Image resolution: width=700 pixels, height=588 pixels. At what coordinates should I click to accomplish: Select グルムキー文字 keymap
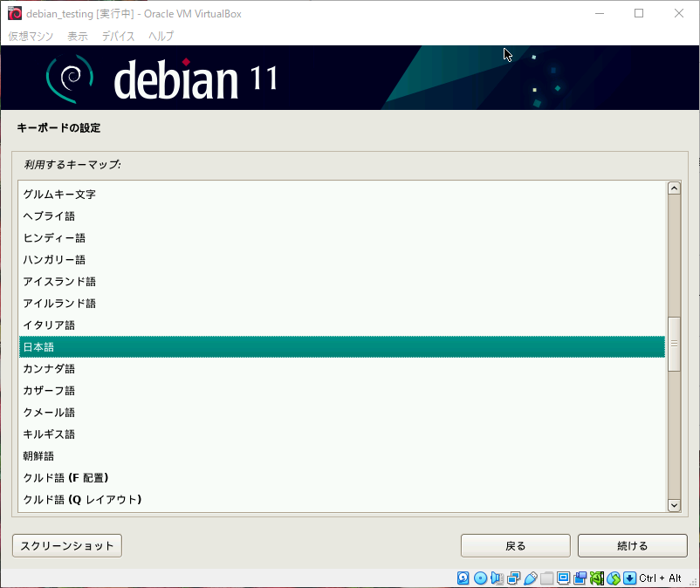coord(342,195)
